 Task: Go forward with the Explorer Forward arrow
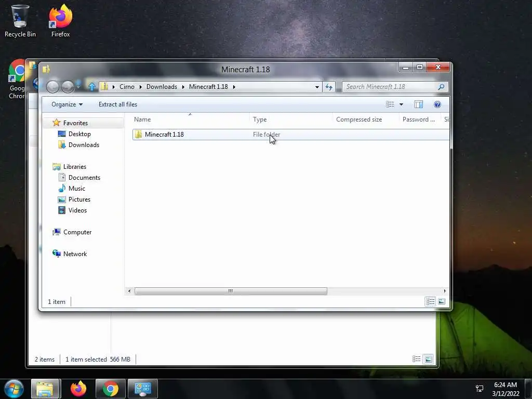click(x=68, y=87)
